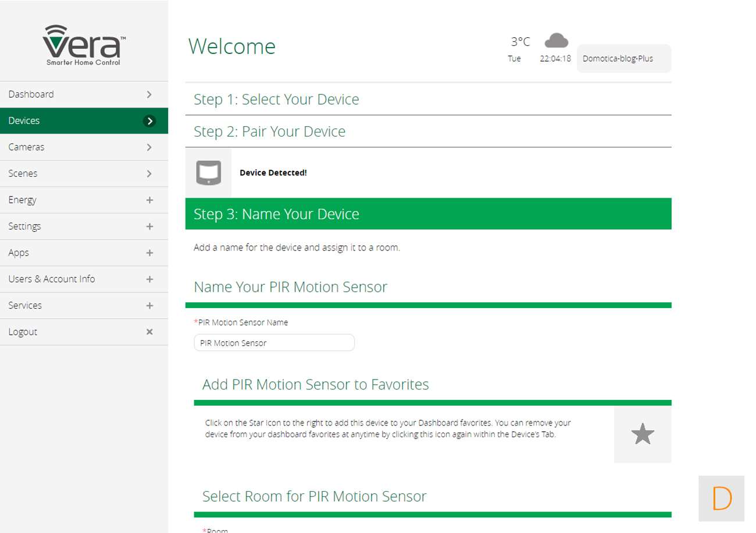Click the star icon to add favorite
The width and height of the screenshot is (756, 533).
pyautogui.click(x=642, y=434)
